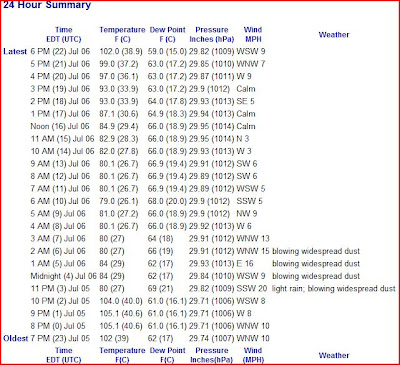
Task: Click the time cell 5 PM (21) Jul 06
Action: click(x=60, y=64)
